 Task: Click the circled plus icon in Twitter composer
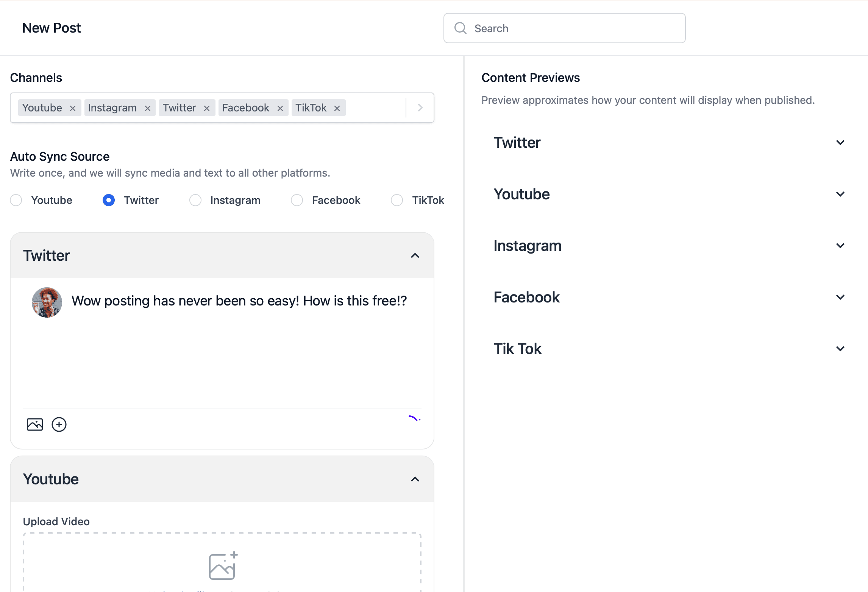pyautogui.click(x=59, y=424)
